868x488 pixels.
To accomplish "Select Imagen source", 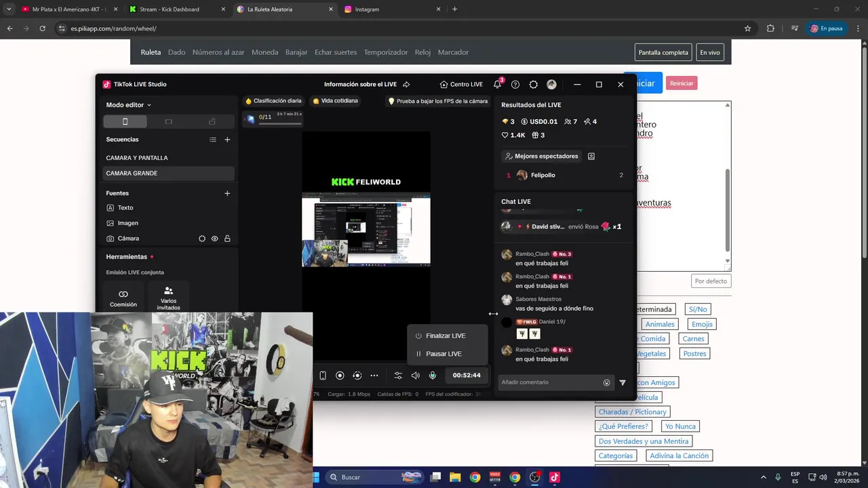I will click(x=168, y=223).
